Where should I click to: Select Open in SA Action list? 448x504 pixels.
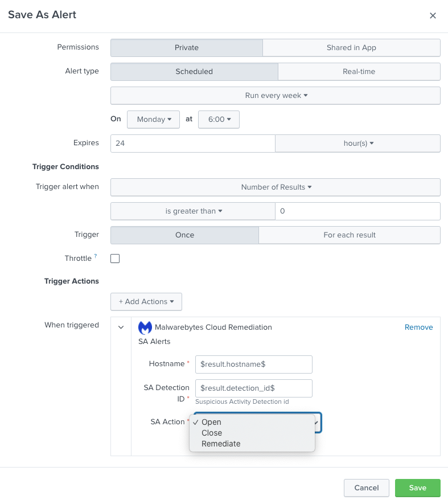coord(252,422)
